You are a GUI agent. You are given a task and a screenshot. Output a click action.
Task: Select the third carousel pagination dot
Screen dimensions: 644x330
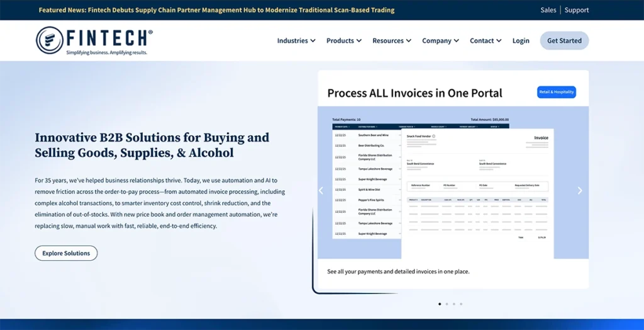453,304
